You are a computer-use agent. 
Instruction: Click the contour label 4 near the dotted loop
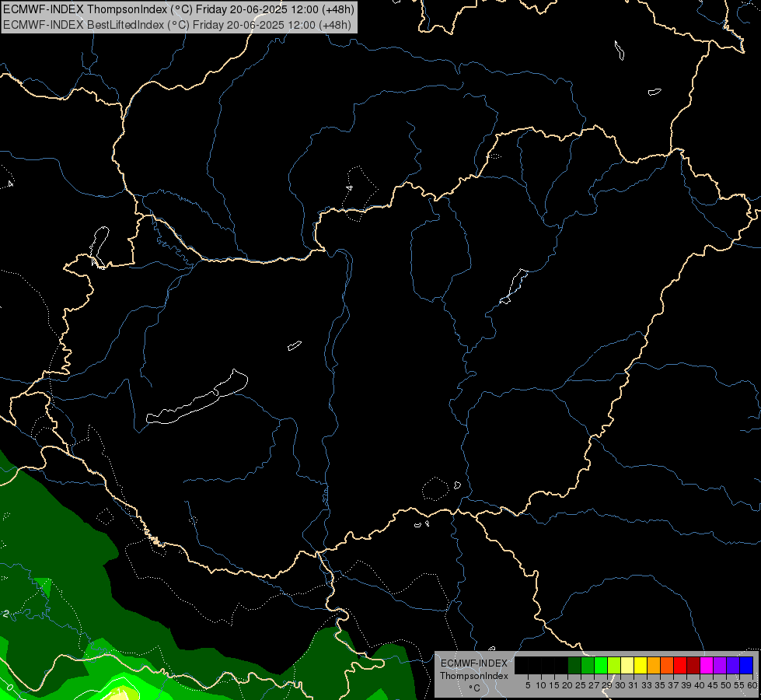pos(349,187)
